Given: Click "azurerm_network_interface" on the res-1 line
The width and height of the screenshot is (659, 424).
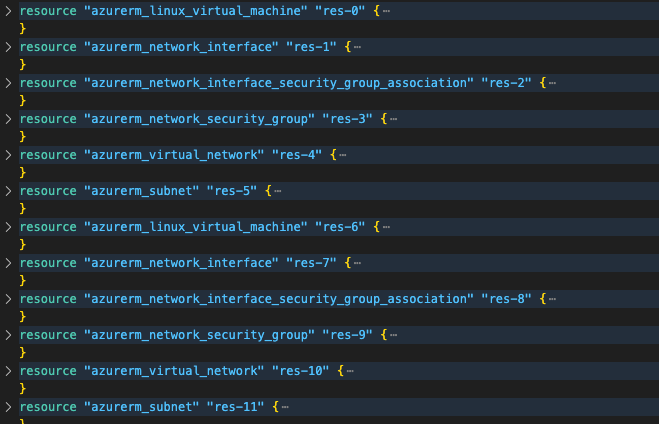Looking at the screenshot, I should [x=181, y=47].
